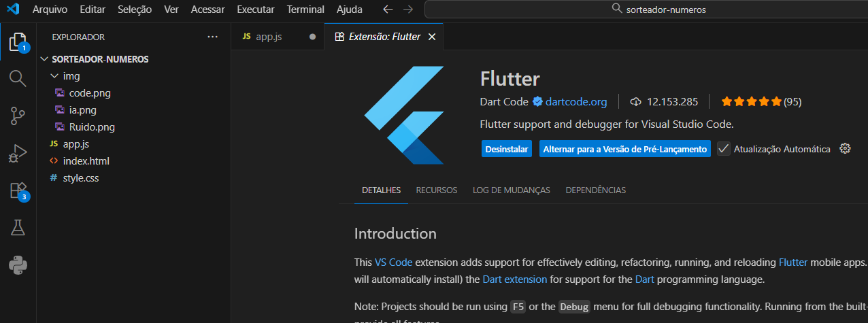Click the Introduction heading
868x323 pixels.
pyautogui.click(x=395, y=234)
